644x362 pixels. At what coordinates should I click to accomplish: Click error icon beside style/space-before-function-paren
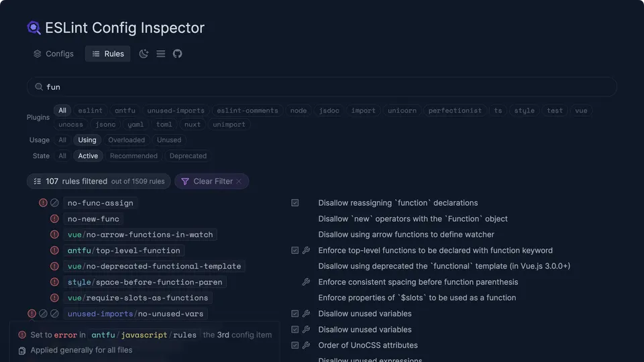coord(54,282)
